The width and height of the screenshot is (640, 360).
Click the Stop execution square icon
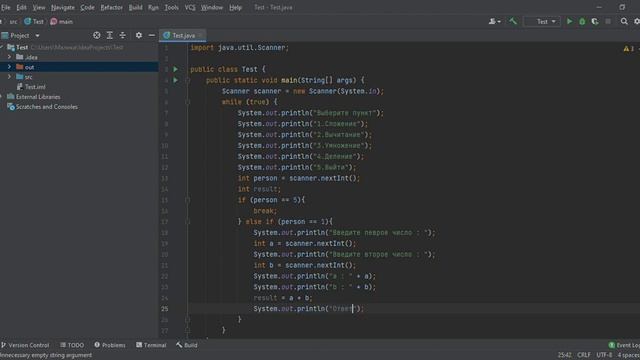(608, 21)
